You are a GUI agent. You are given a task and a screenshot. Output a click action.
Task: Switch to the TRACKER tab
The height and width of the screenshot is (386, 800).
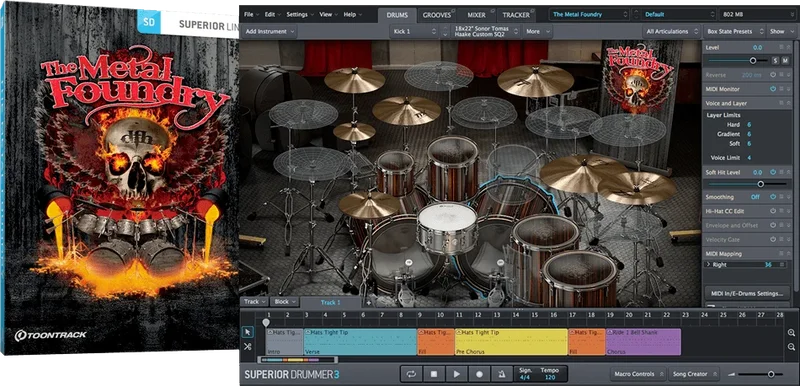(x=516, y=15)
